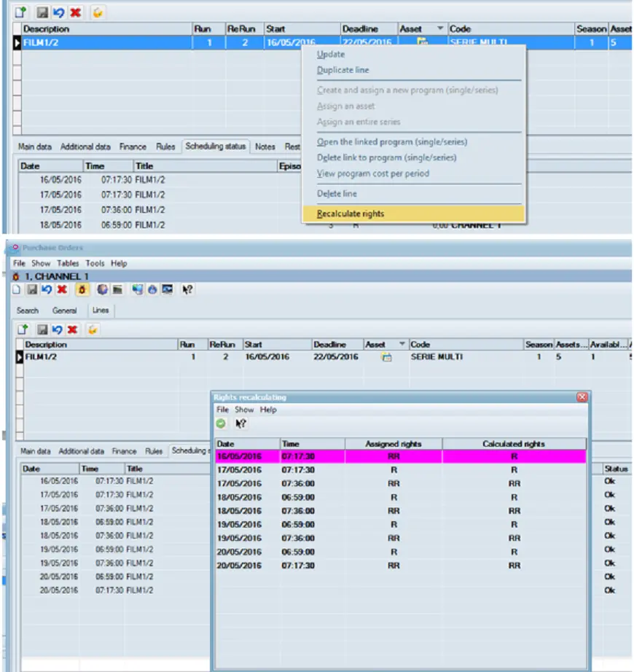Click the add new line icon in the top grid toolbar
634x672 pixels.
21,12
